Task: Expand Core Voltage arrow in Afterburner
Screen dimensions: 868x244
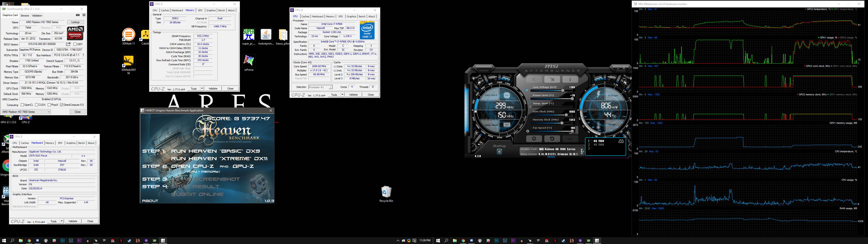Action: 527,90
